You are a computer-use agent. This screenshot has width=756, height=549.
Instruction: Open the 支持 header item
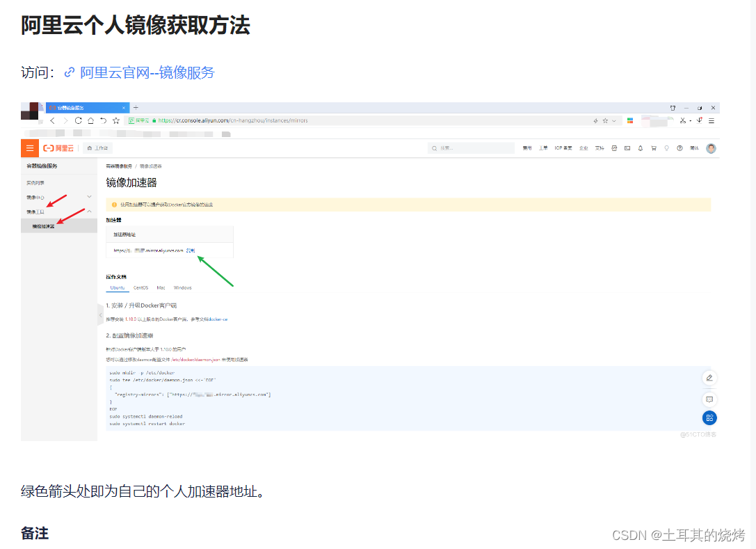point(600,148)
